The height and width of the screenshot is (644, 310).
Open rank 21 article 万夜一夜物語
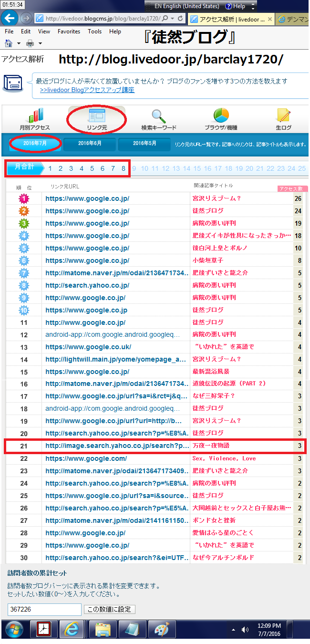(210, 446)
